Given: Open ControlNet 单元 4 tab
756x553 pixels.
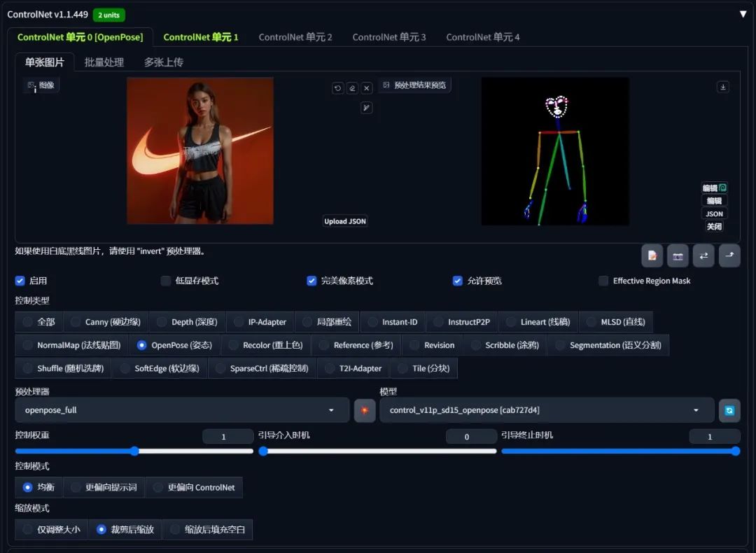Looking at the screenshot, I should click(x=482, y=37).
